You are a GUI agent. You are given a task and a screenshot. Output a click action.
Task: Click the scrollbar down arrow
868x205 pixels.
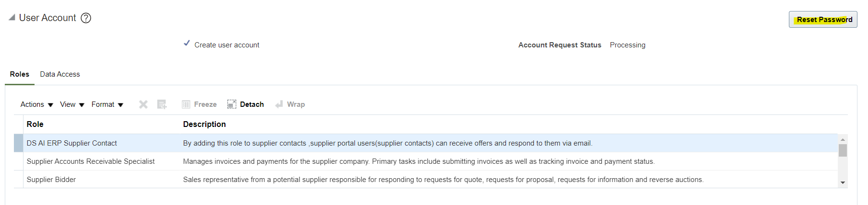coord(843,183)
